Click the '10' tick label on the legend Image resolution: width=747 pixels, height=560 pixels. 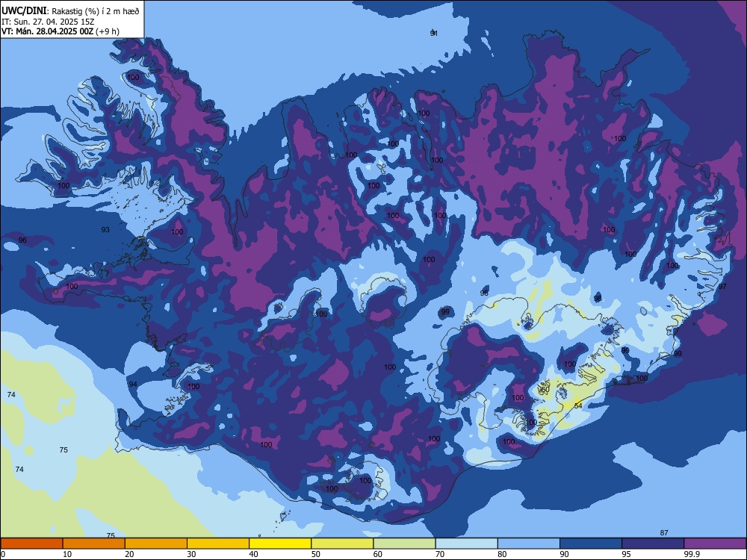coord(67,554)
